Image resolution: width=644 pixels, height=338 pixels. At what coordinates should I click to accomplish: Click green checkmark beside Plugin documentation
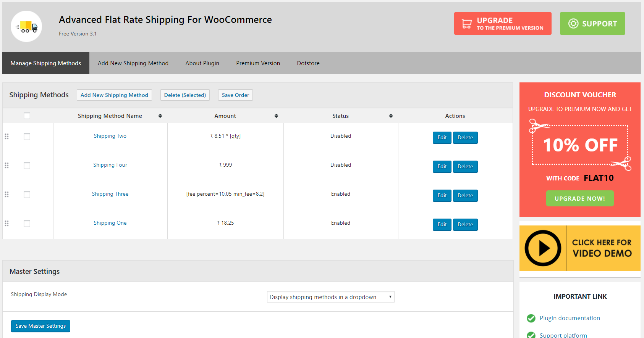tap(531, 318)
